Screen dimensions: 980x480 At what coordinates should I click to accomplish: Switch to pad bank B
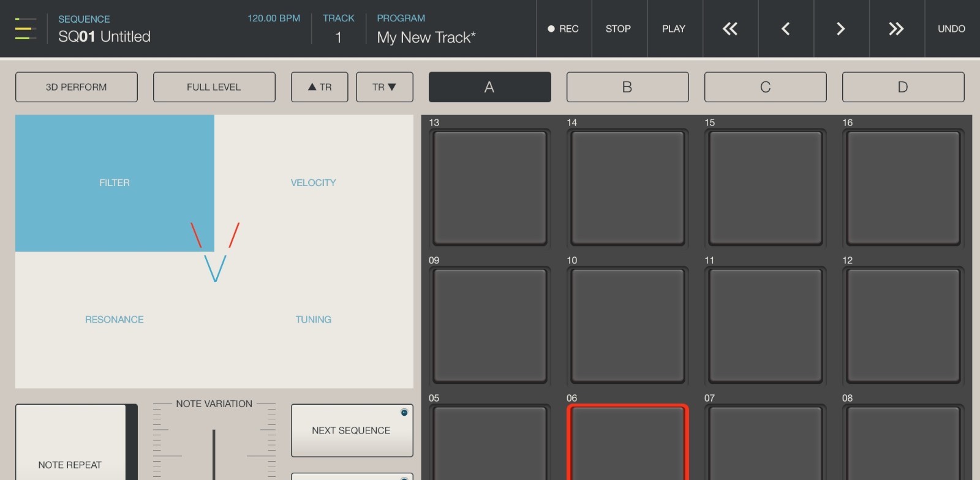tap(627, 87)
